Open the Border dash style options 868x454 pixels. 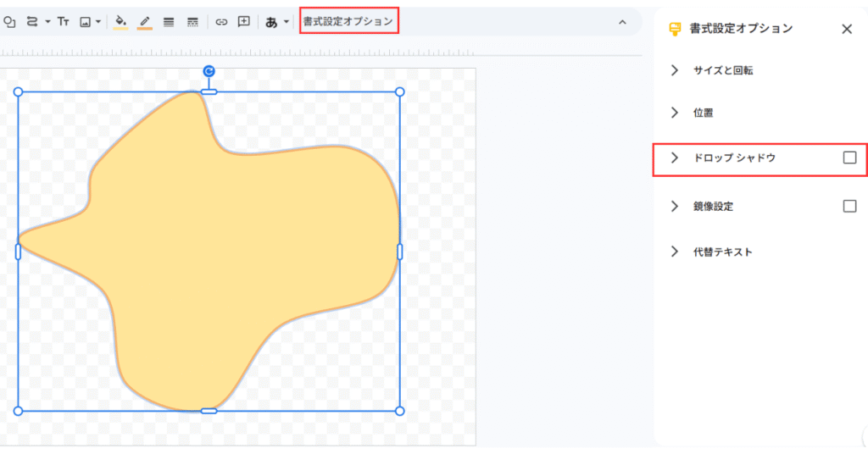pyautogui.click(x=192, y=22)
